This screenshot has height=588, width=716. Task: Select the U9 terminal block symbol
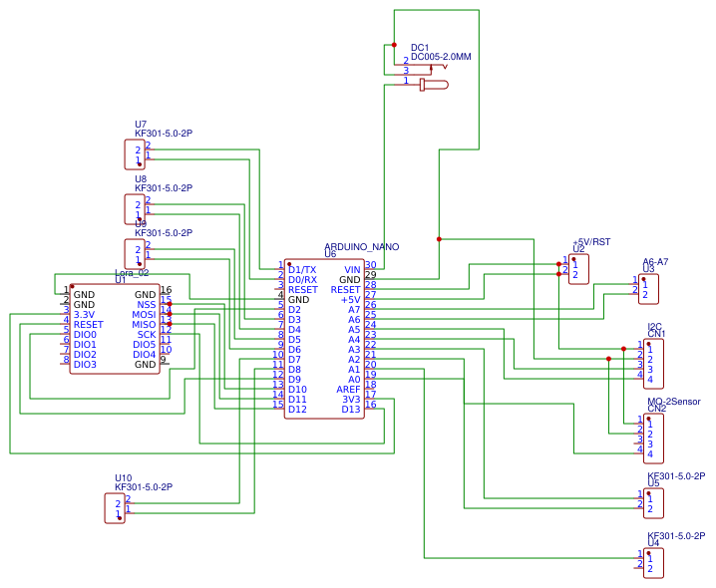(135, 254)
